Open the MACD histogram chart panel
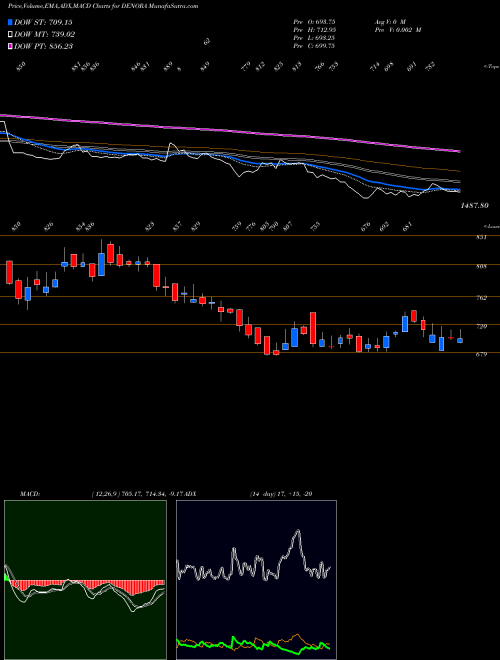This screenshot has width=500, height=660. 85,580
